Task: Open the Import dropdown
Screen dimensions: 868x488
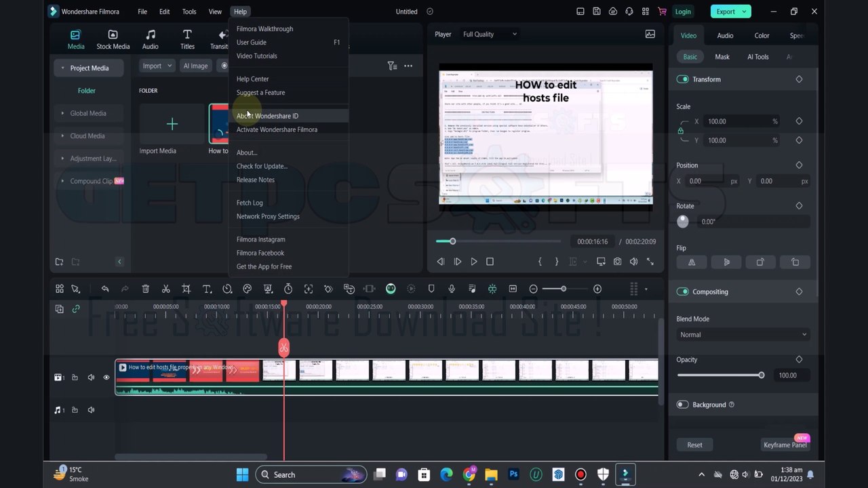Action: (157, 66)
